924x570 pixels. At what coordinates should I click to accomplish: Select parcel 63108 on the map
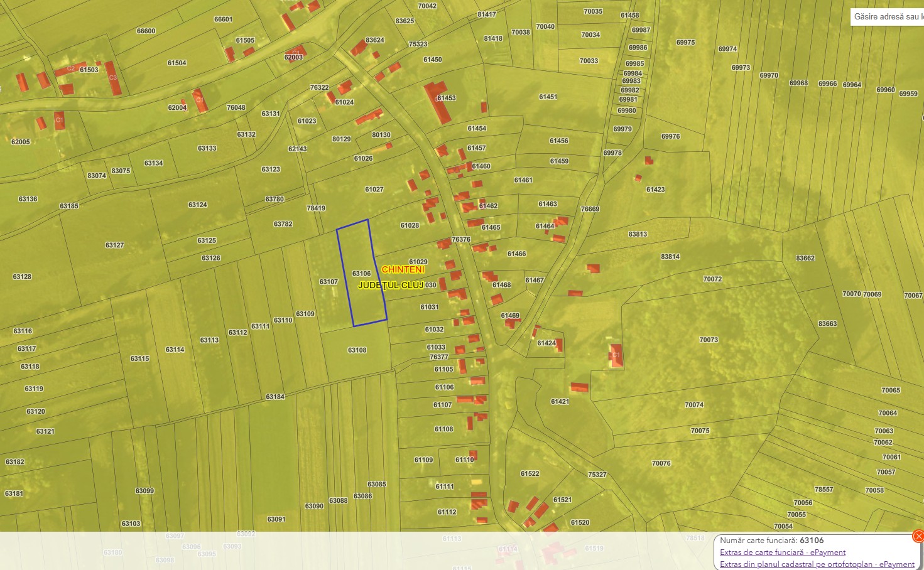(357, 350)
